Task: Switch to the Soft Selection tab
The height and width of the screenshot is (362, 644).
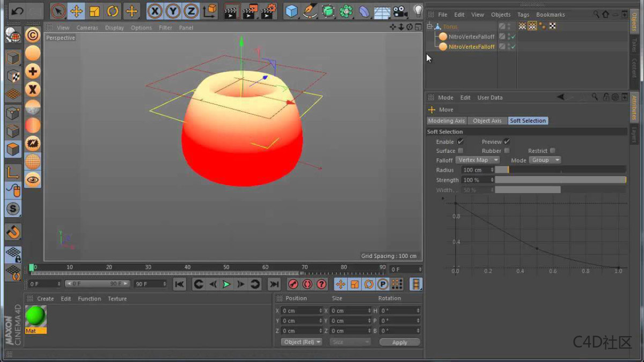Action: [528, 121]
